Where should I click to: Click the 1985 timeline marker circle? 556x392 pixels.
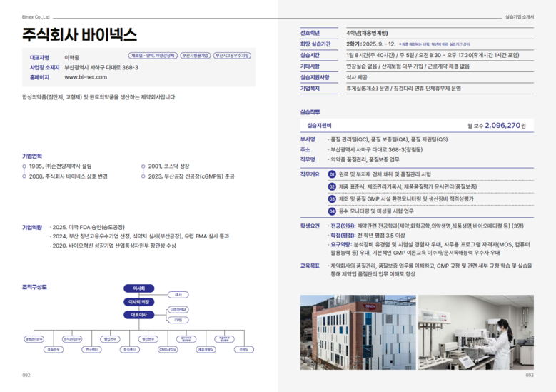coord(24,166)
